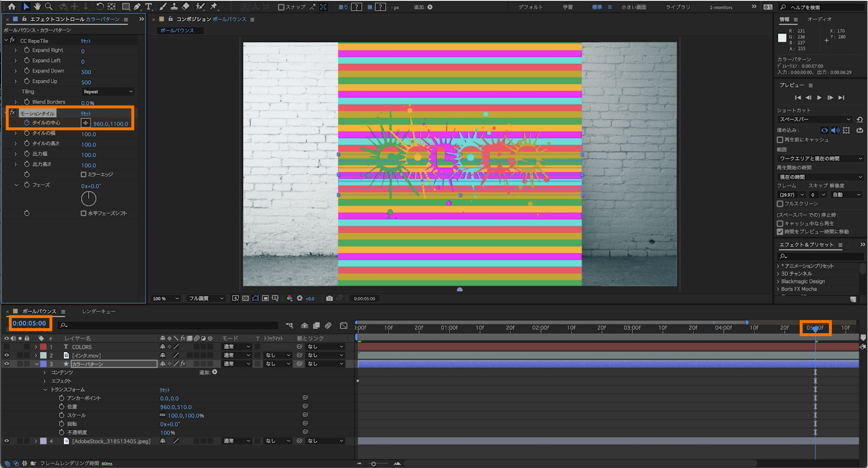This screenshot has height=468, width=868.
Task: Select the Puppet Pin tool
Action: click(214, 6)
